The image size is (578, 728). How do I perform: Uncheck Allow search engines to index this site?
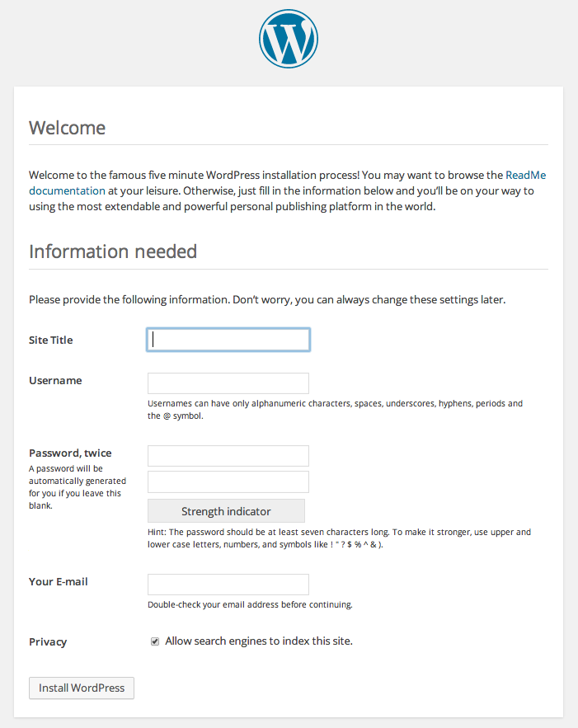[155, 641]
